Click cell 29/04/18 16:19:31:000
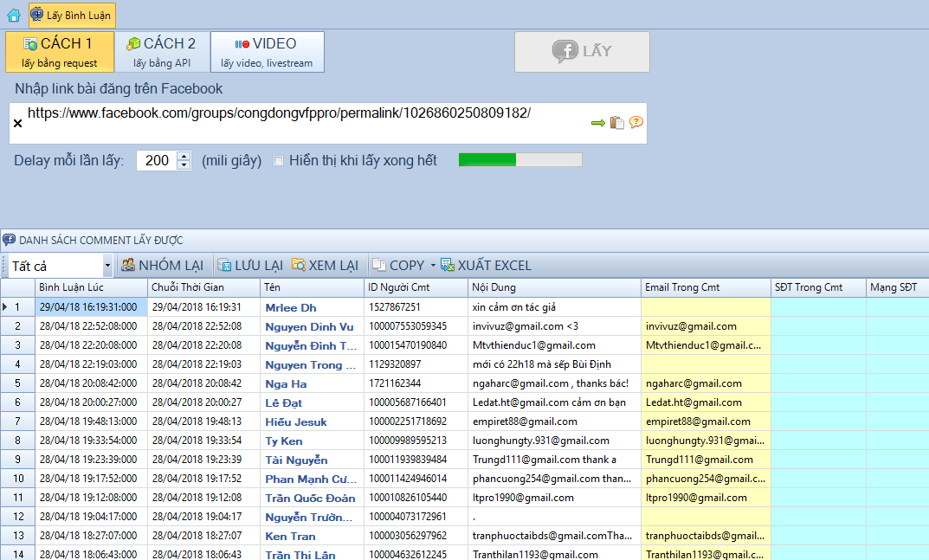This screenshot has height=560, width=929. pyautogui.click(x=91, y=307)
